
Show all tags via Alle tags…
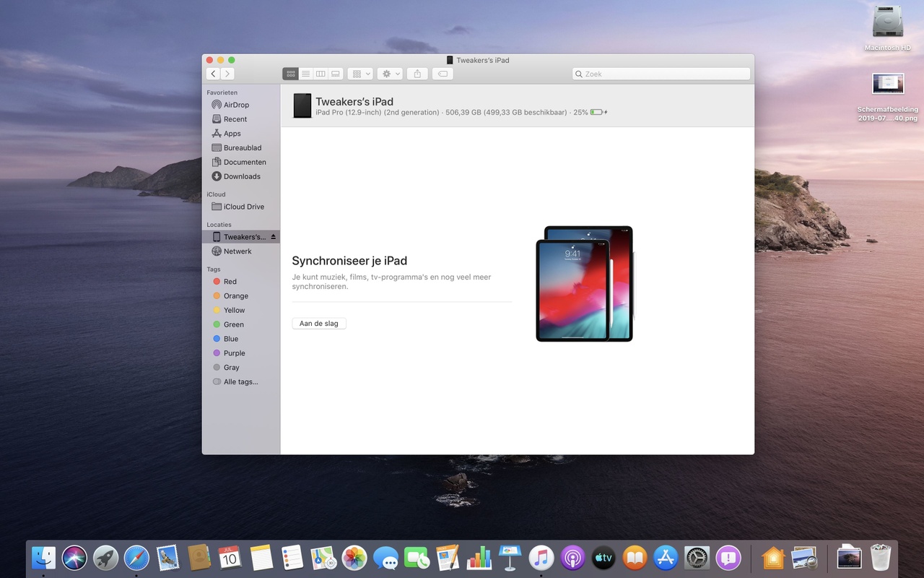point(241,381)
